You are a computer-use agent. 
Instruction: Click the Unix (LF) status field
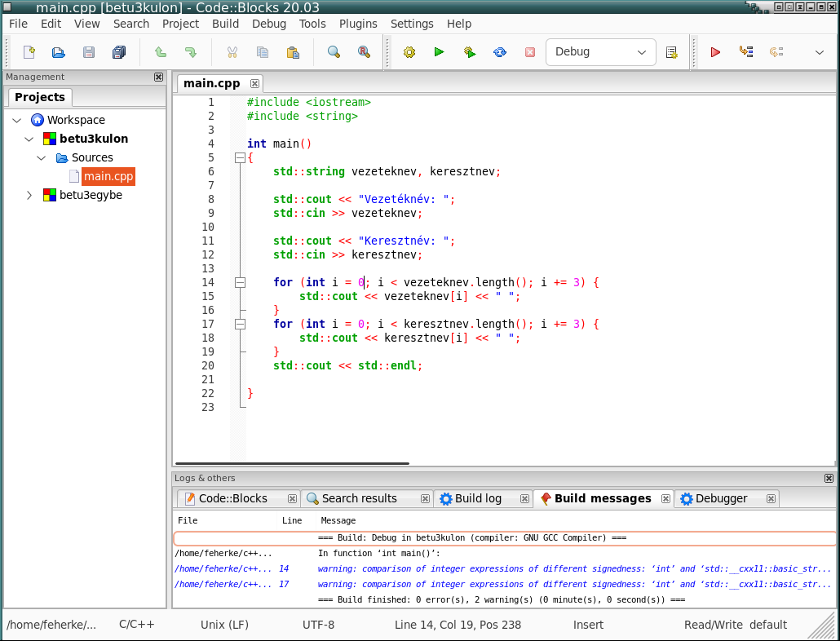point(224,625)
